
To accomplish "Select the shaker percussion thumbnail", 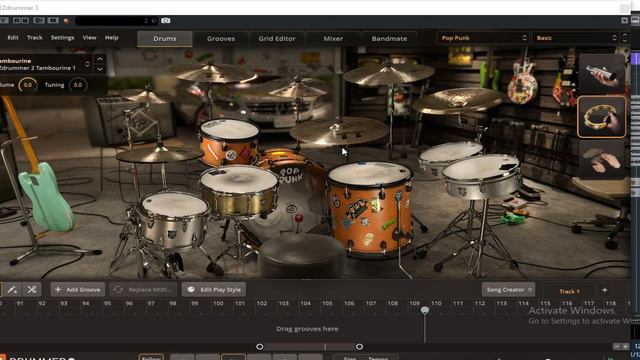I will point(602,73).
